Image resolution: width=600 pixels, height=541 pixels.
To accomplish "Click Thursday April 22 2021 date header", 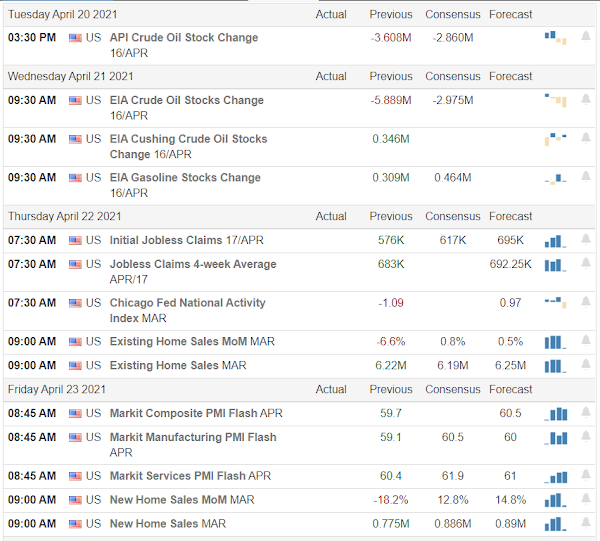I will pyautogui.click(x=65, y=217).
